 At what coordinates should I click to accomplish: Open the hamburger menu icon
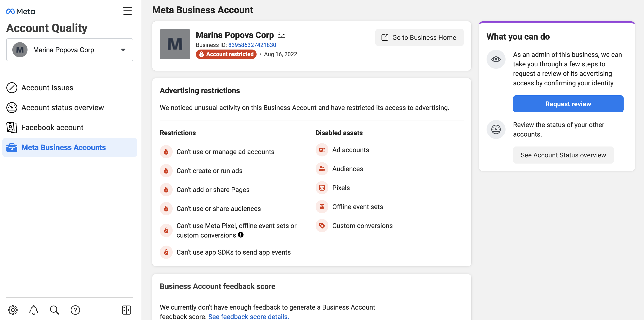[128, 11]
